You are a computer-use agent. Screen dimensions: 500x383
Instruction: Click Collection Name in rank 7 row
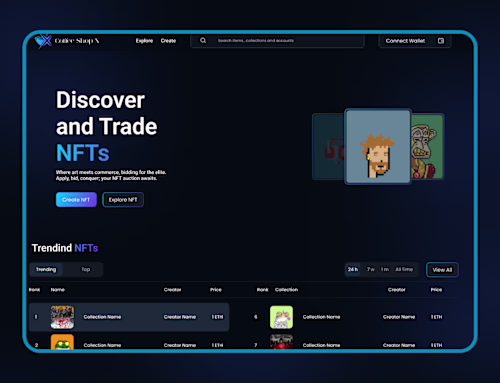pyautogui.click(x=321, y=345)
